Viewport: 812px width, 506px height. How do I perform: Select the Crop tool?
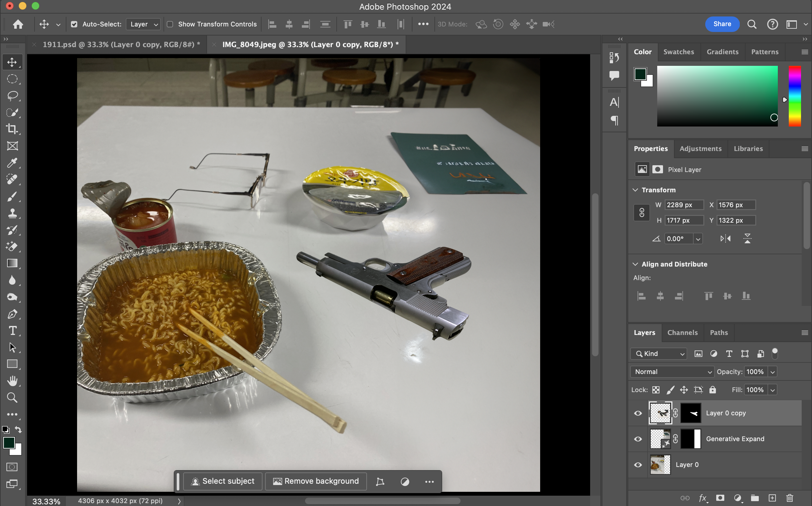[x=12, y=129]
